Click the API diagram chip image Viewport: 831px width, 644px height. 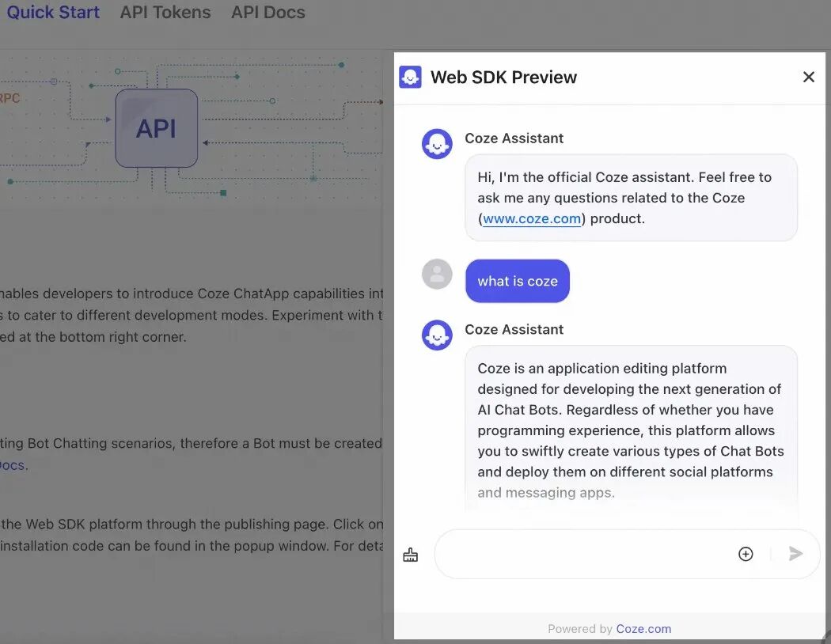157,128
